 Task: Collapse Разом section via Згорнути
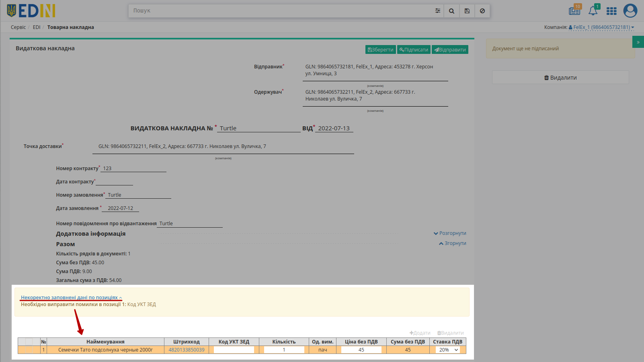[453, 243]
